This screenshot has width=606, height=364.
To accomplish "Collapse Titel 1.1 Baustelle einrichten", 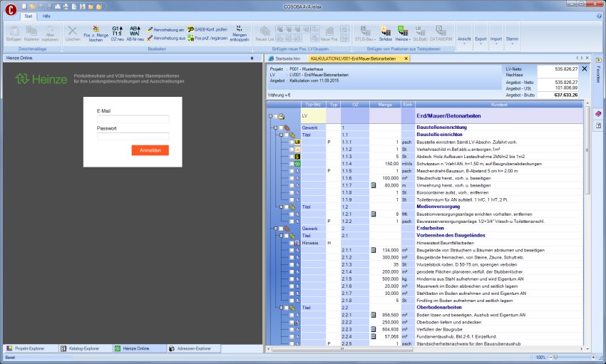I will pos(281,135).
